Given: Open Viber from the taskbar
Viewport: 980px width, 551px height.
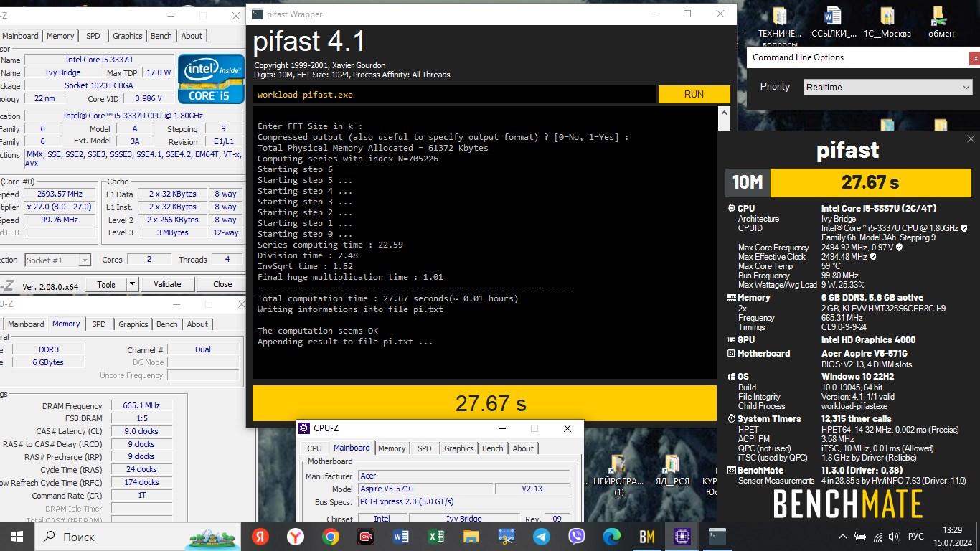Looking at the screenshot, I should 577,536.
